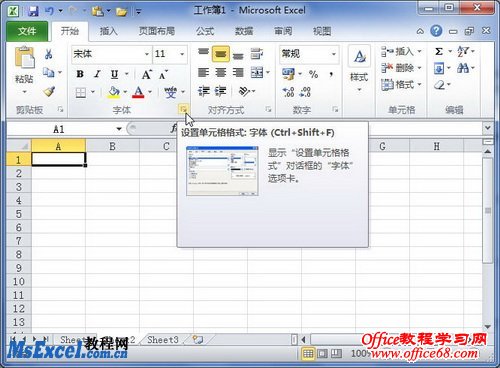Screen dimensions: 500x368
Task: Switch to the 数据 Data tab
Action: pos(244,31)
